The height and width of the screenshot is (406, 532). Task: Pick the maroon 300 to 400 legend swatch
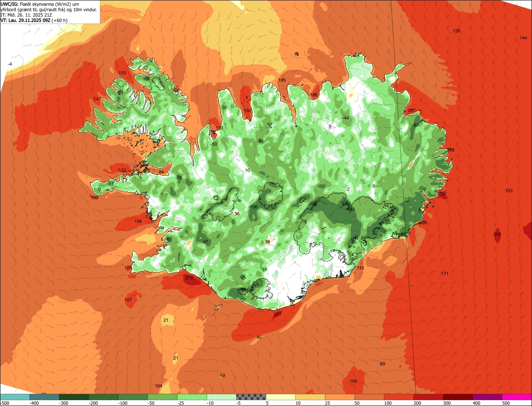458,397
